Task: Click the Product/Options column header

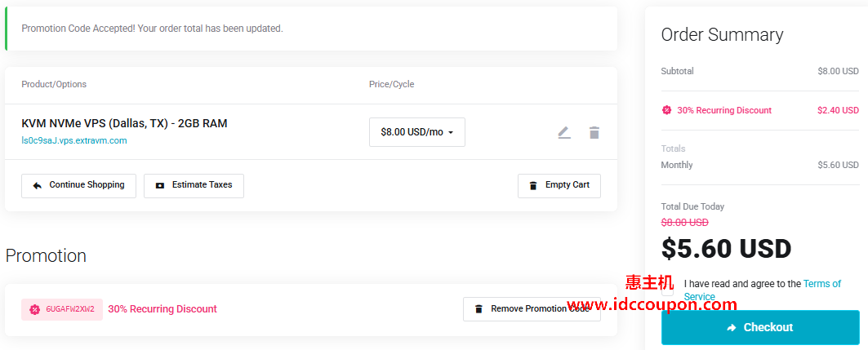Action: point(54,84)
